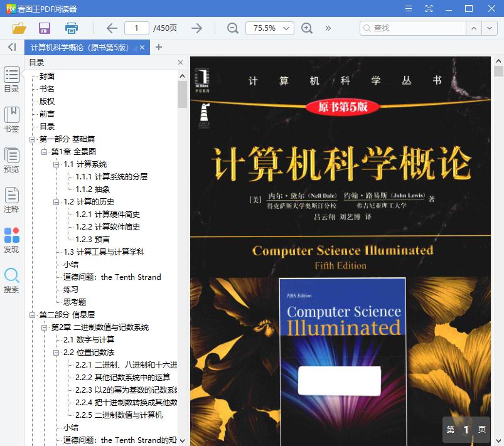Close the 计算机科学概论 document tab
This screenshot has height=446, width=504.
coord(142,48)
